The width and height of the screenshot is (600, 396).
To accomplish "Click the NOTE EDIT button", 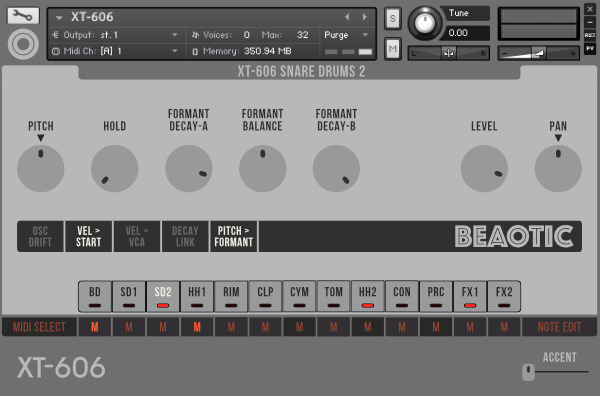I will click(x=559, y=327).
